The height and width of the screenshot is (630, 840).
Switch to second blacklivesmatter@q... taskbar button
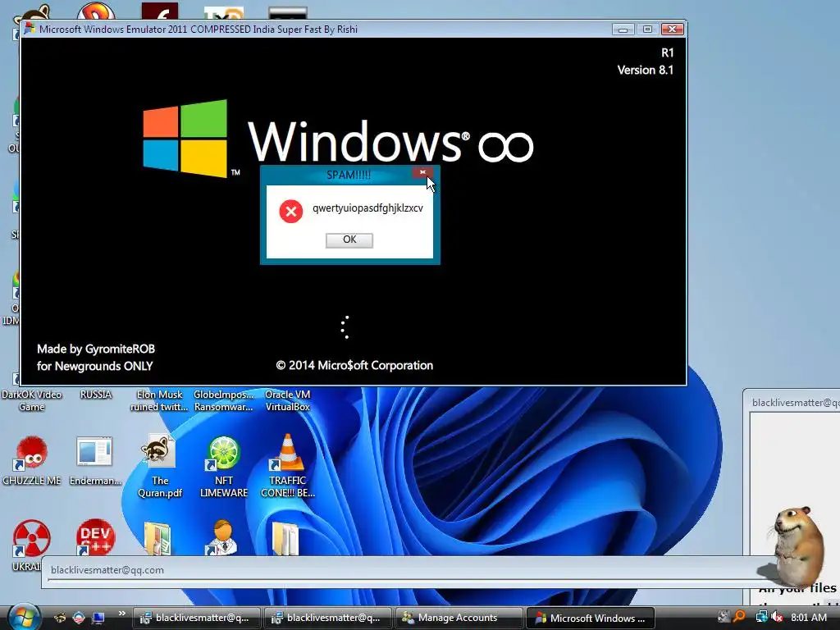[327, 618]
